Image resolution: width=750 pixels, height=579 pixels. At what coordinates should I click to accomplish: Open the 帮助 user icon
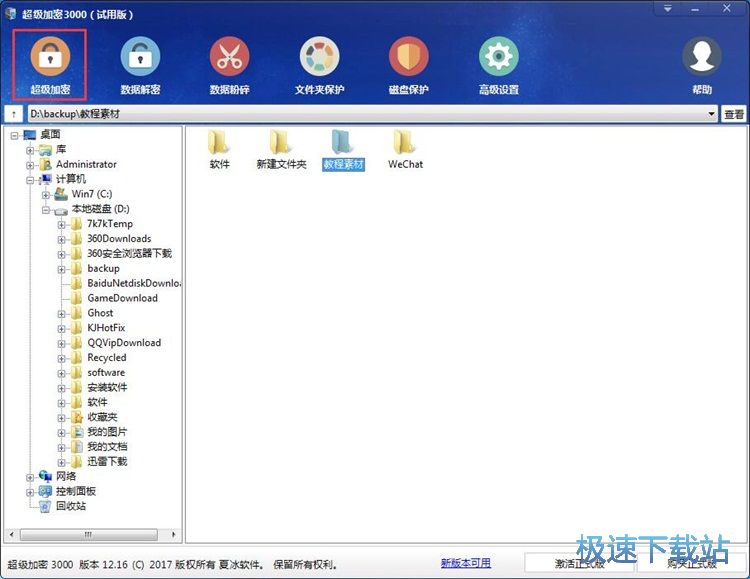click(702, 65)
